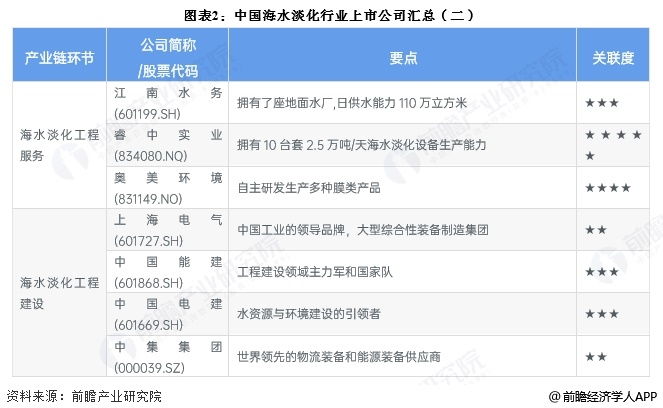Click the company name 中集集团
Viewport: 663px width, 408px height.
click(x=168, y=347)
